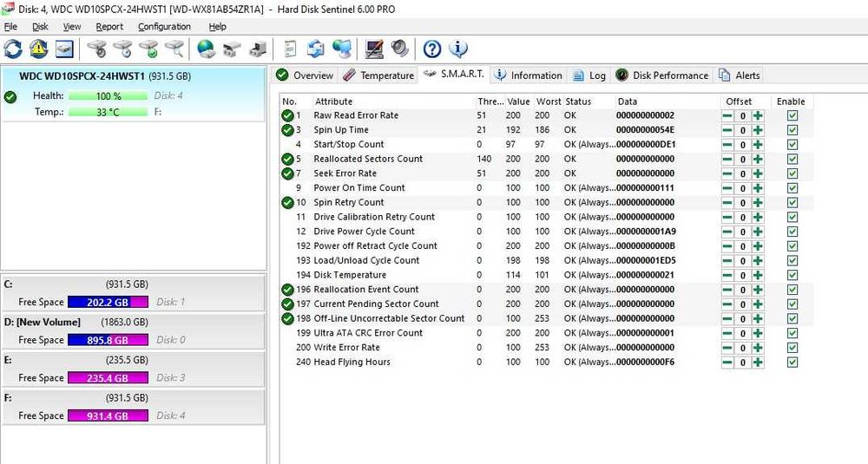This screenshot has height=464, width=868.
Task: Click the speaker sound toolbar icon
Action: tap(399, 49)
